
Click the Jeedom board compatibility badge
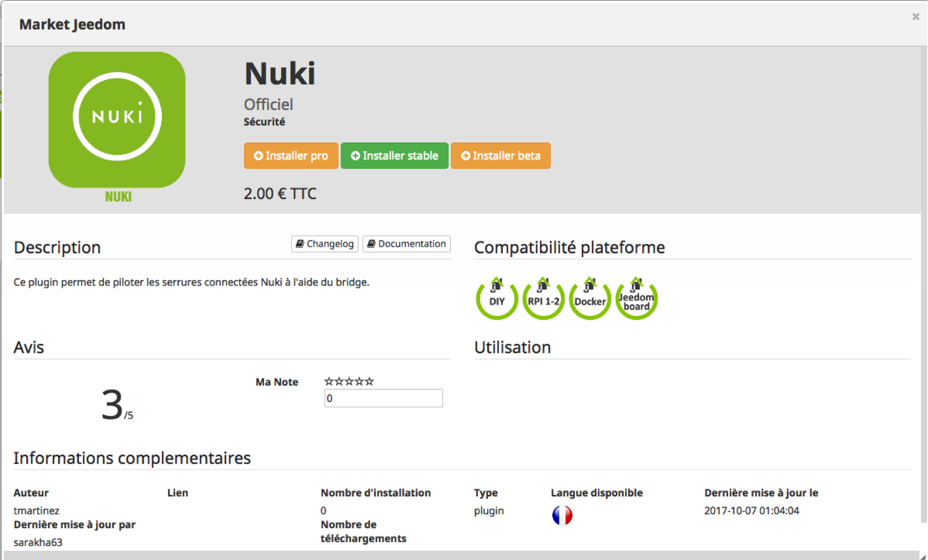click(637, 298)
